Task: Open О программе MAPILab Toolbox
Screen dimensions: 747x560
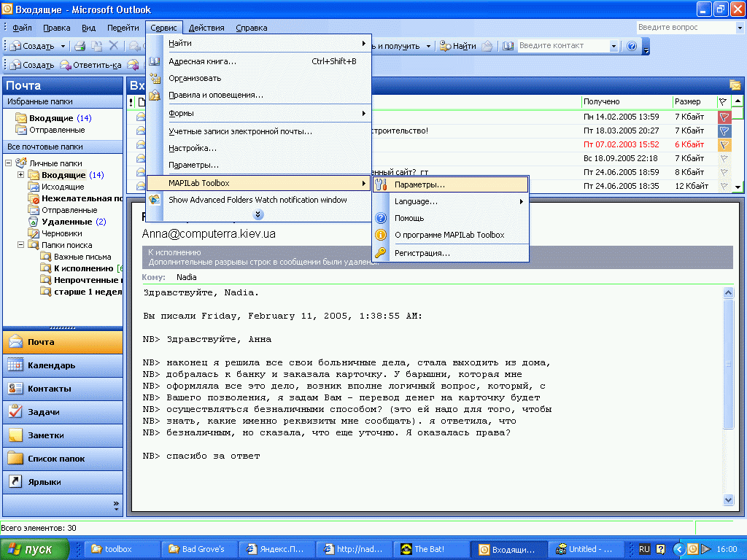Action: 450,235
